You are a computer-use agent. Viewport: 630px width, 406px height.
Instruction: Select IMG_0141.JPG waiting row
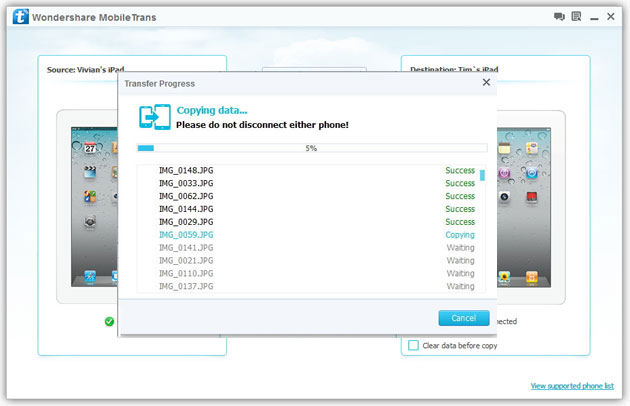[x=311, y=248]
